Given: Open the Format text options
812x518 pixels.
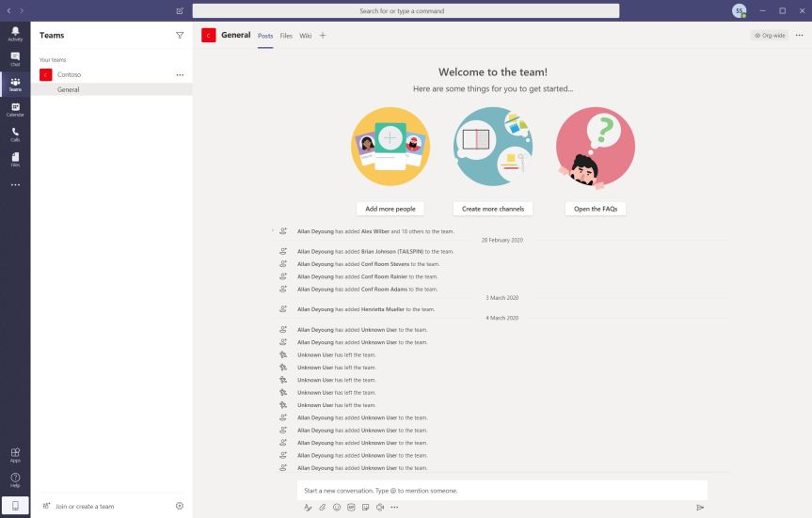Looking at the screenshot, I should pos(308,507).
